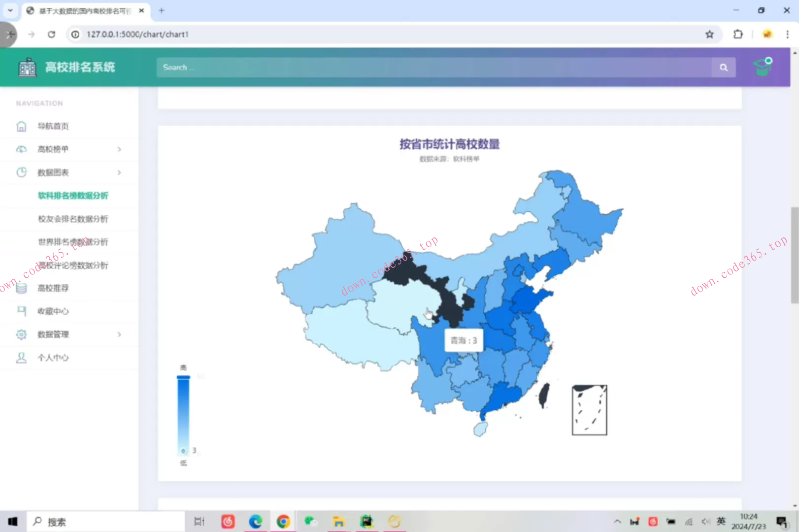Screen dimensions: 799x532
Task: Collapse the 数据图表 submenu chevron
Action: (x=119, y=172)
